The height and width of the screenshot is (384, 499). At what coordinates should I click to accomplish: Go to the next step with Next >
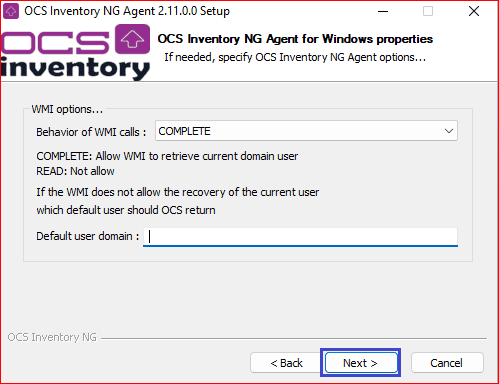pyautogui.click(x=361, y=363)
